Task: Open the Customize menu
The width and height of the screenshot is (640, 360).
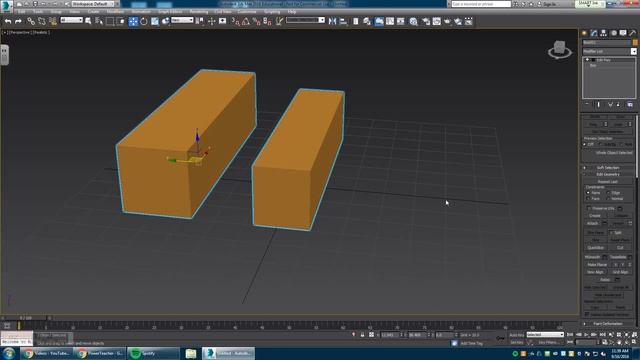Action: 247,12
